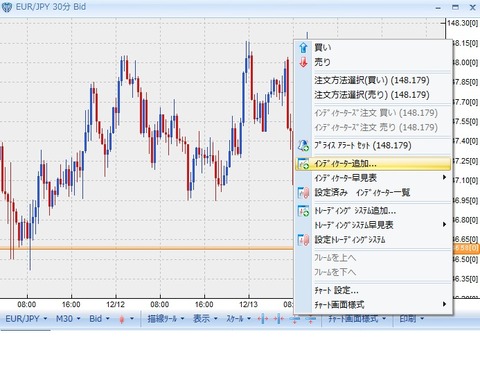The image size is (480, 382).
Task: Open the 印刷 dropdown
Action: 412,319
